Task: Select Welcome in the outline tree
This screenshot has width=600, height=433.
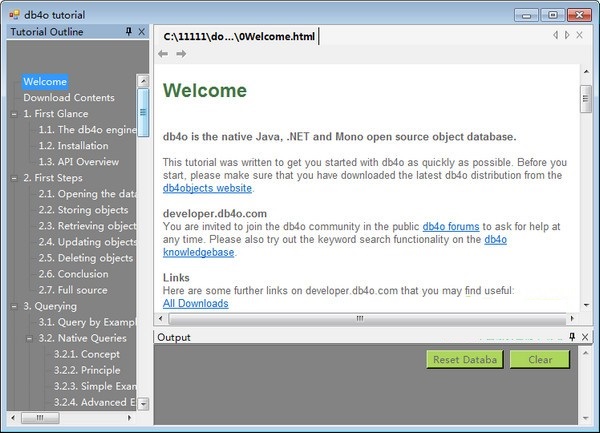Action: 45,81
